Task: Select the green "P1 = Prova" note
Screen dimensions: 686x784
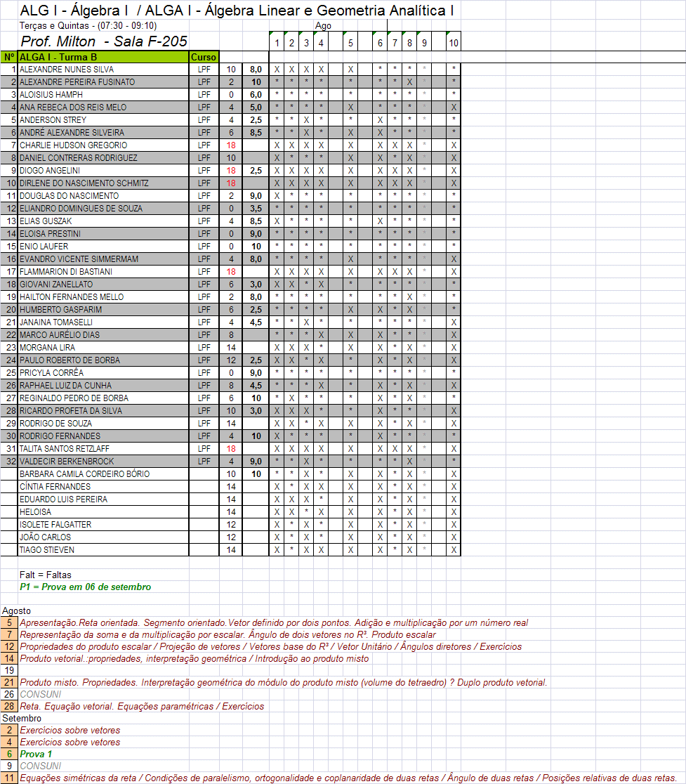Action: (x=85, y=587)
